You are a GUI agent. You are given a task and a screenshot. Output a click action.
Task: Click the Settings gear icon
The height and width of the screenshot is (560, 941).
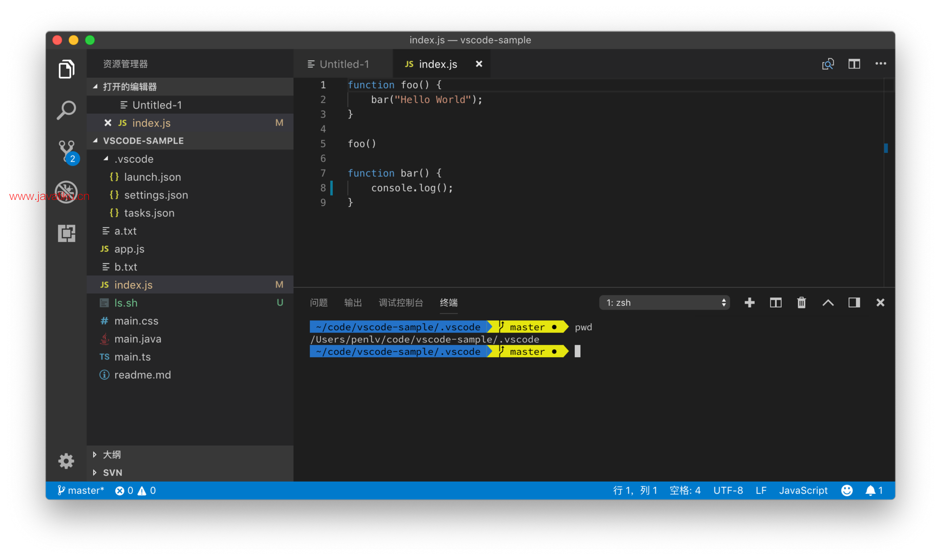click(66, 460)
